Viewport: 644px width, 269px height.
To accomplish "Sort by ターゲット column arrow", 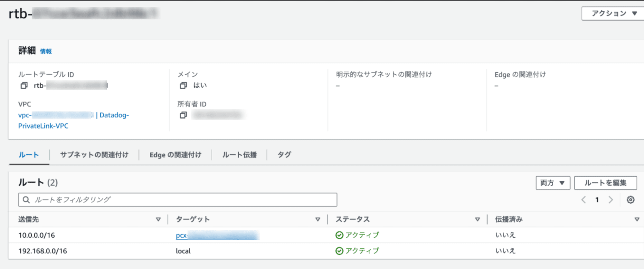I will click(318, 219).
